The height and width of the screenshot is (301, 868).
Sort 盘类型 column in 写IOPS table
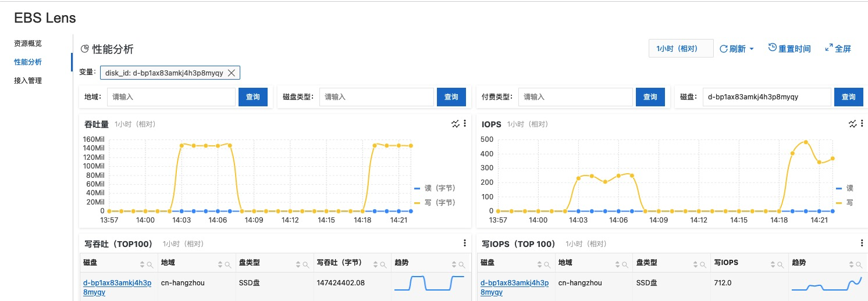[x=695, y=264]
